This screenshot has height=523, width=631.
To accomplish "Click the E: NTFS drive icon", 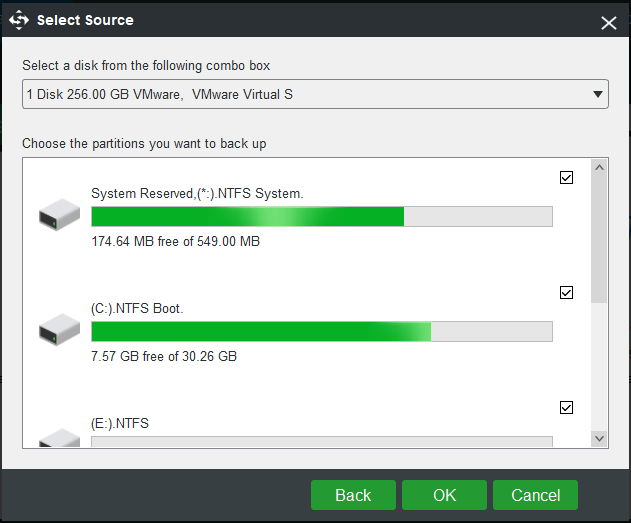I will (x=59, y=438).
